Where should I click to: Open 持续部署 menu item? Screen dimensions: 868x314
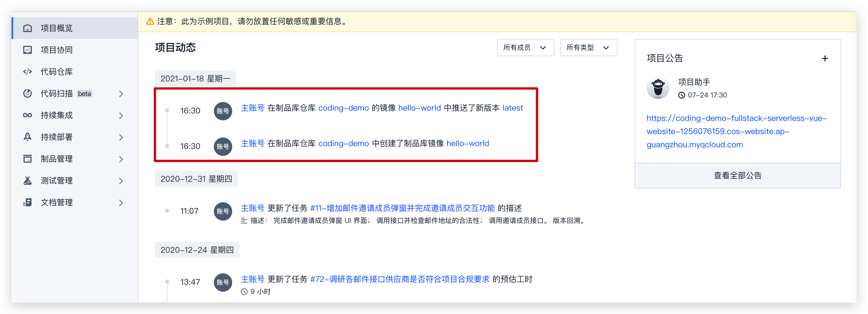pos(75,137)
